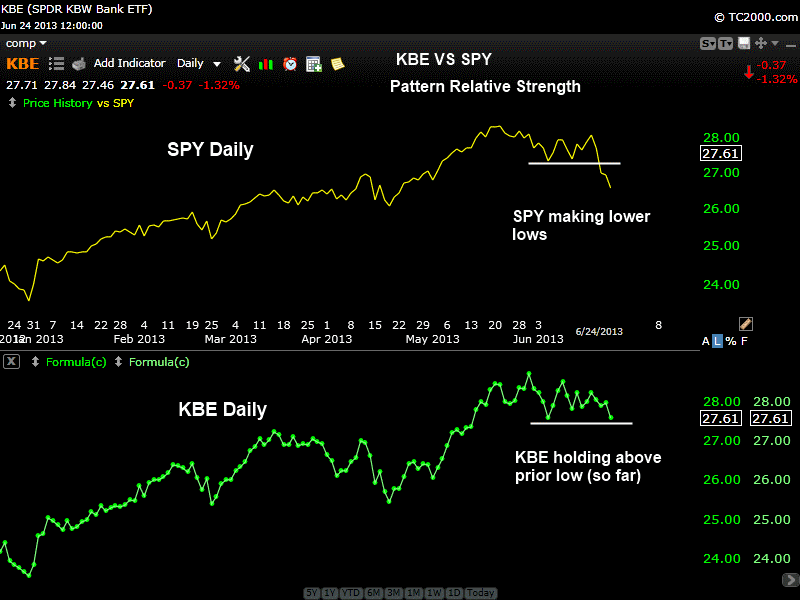Open the comp layout dropdown

coord(26,43)
